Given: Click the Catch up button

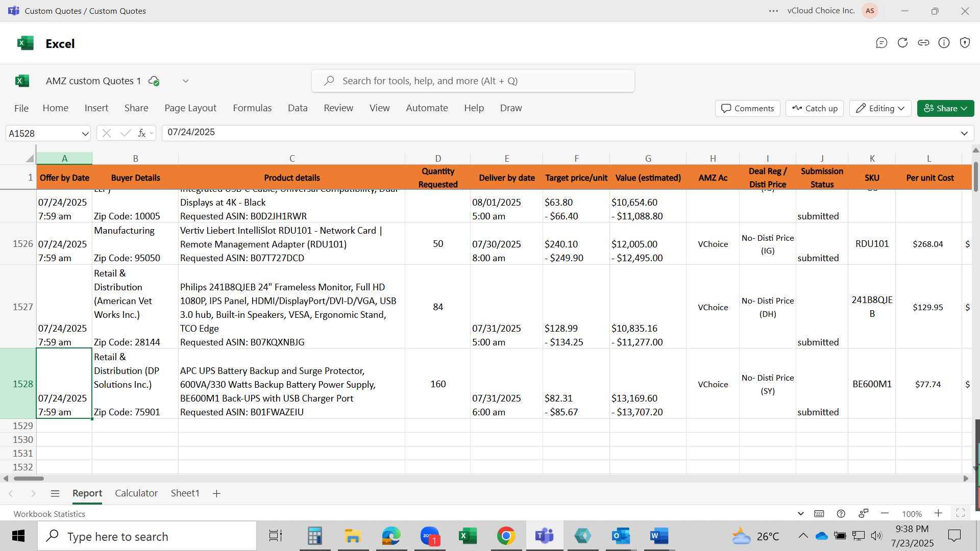Looking at the screenshot, I should pyautogui.click(x=815, y=108).
